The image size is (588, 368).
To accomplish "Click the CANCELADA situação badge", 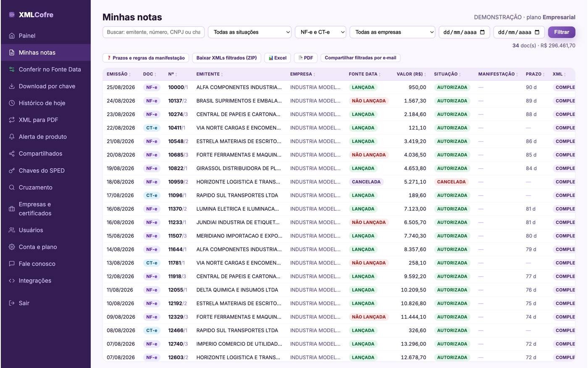I will point(451,182).
